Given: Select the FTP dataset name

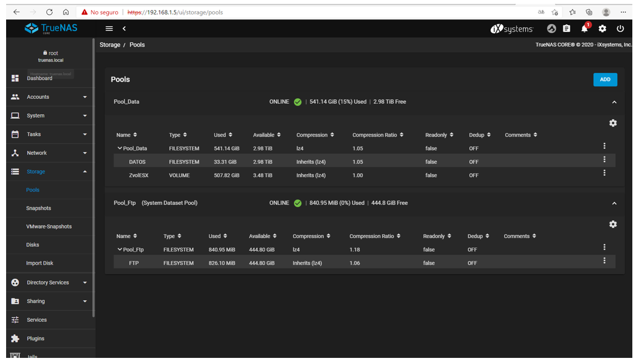Looking at the screenshot, I should tap(134, 263).
